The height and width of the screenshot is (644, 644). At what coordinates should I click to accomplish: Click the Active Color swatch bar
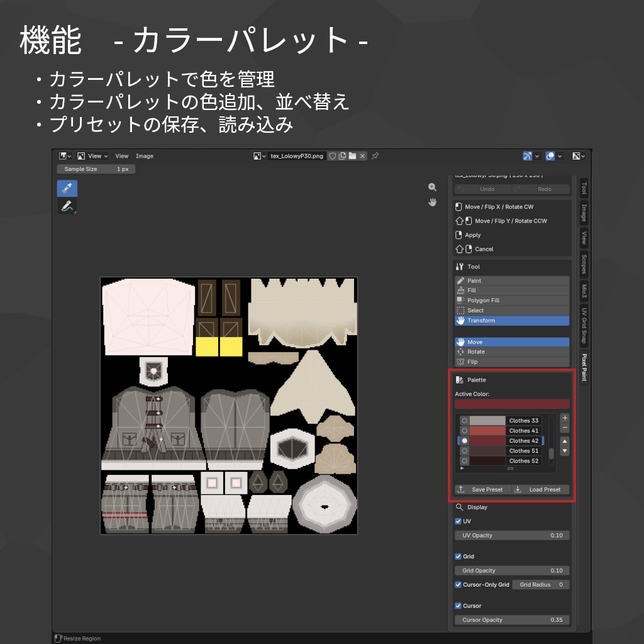click(x=512, y=404)
